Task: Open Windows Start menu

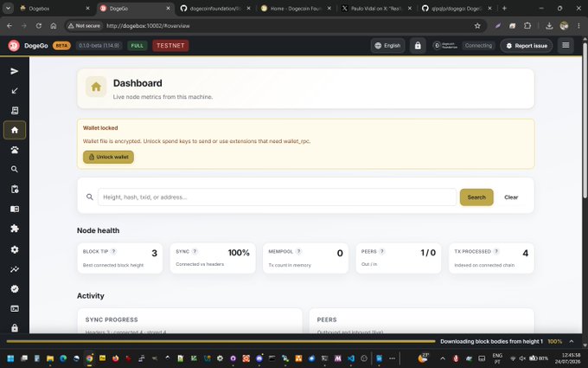Action: point(10,358)
